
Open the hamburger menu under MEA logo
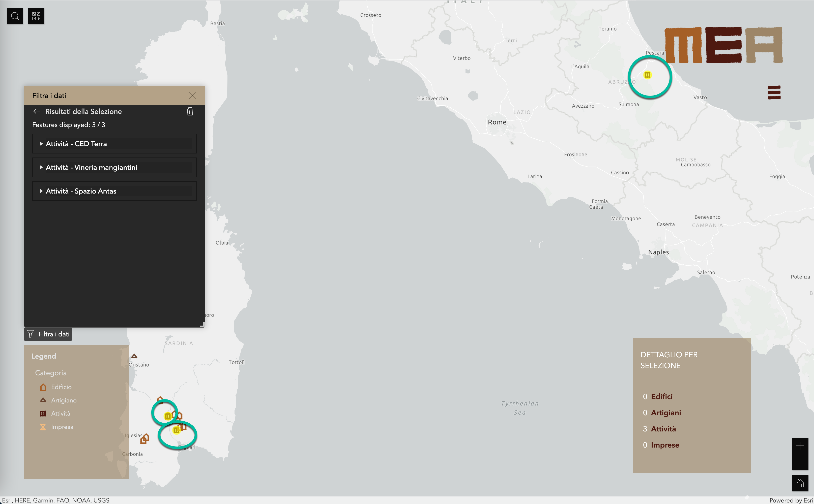(x=774, y=92)
